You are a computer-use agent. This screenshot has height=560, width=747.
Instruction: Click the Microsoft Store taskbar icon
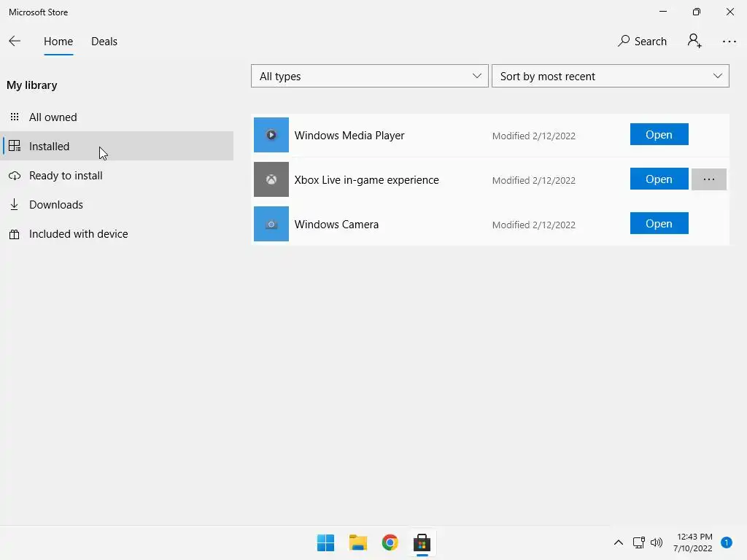(422, 542)
